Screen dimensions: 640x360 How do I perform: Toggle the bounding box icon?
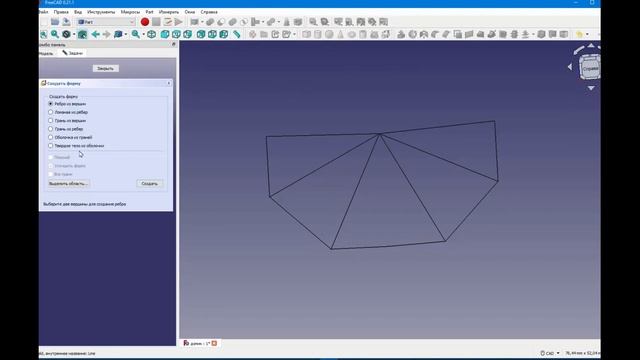82,34
